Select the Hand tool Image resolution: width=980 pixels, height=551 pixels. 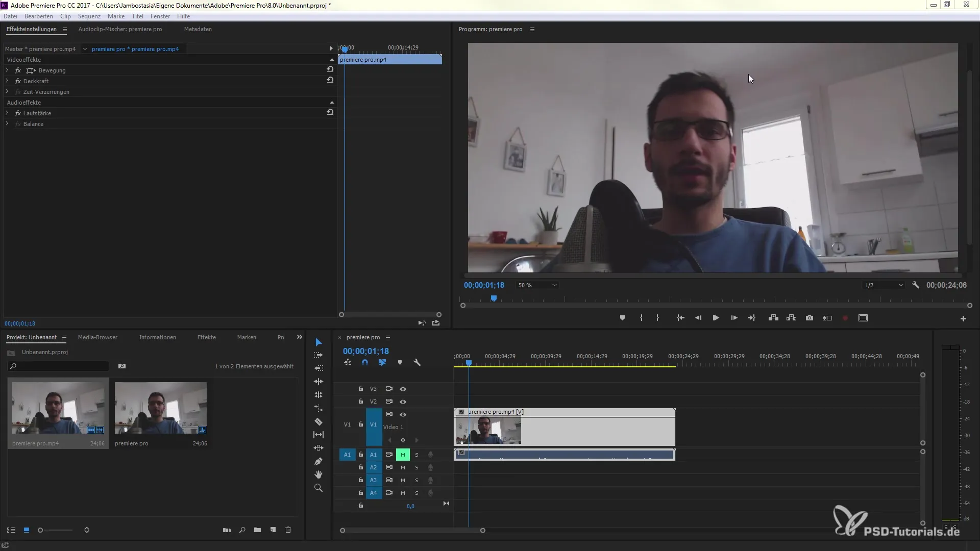click(x=318, y=474)
